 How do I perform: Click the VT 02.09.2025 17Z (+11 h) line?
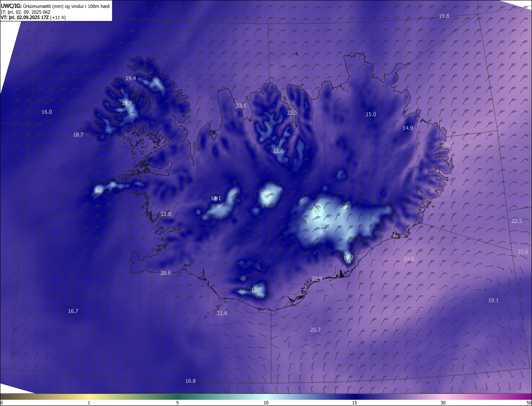(x=33, y=17)
